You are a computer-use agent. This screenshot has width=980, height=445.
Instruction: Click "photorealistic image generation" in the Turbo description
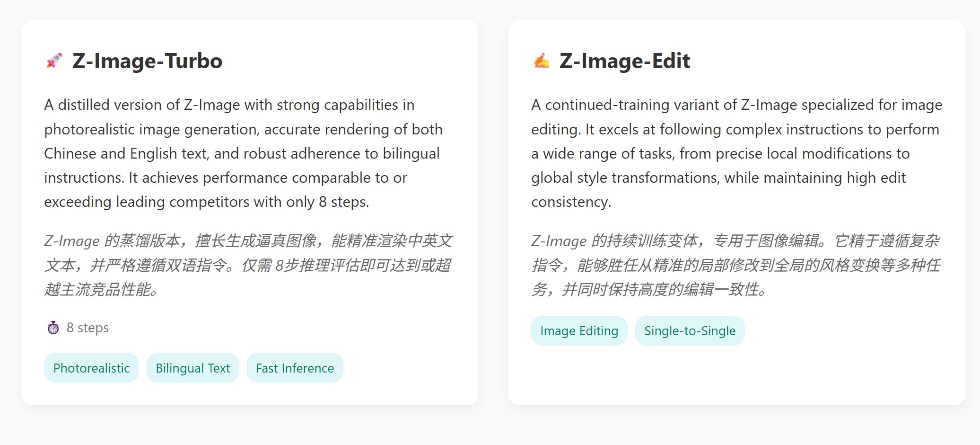[x=152, y=129]
